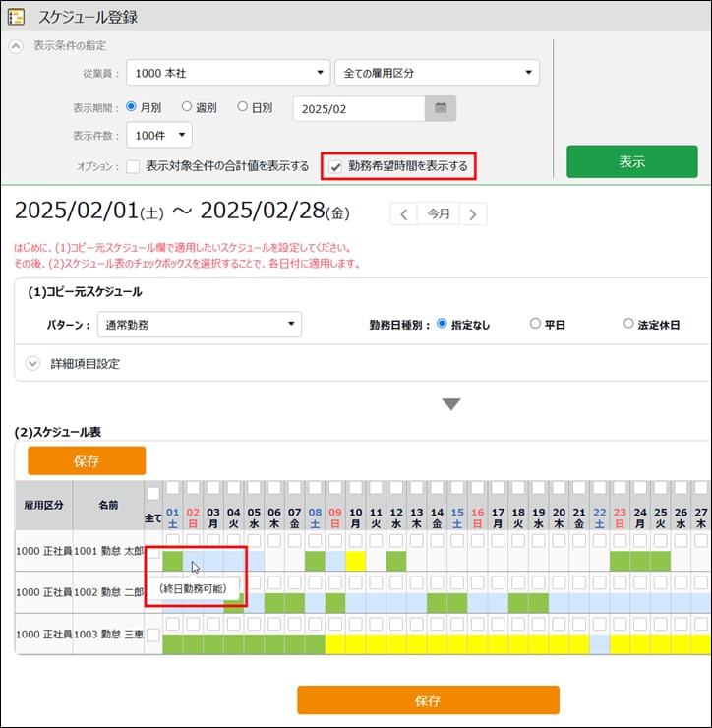Click the bottom orange 保存 button
The width and height of the screenshot is (712, 728).
[x=428, y=699]
